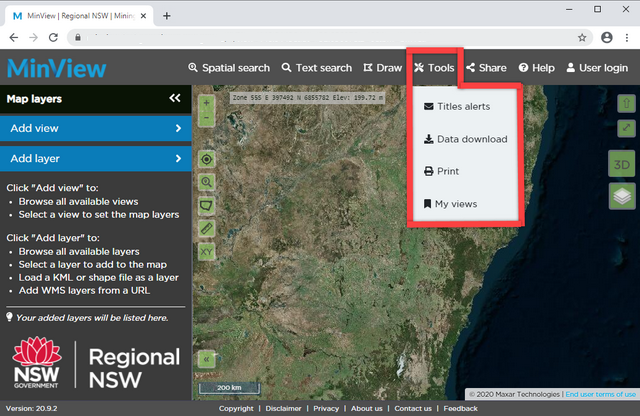Expand Add layer section

point(96,158)
